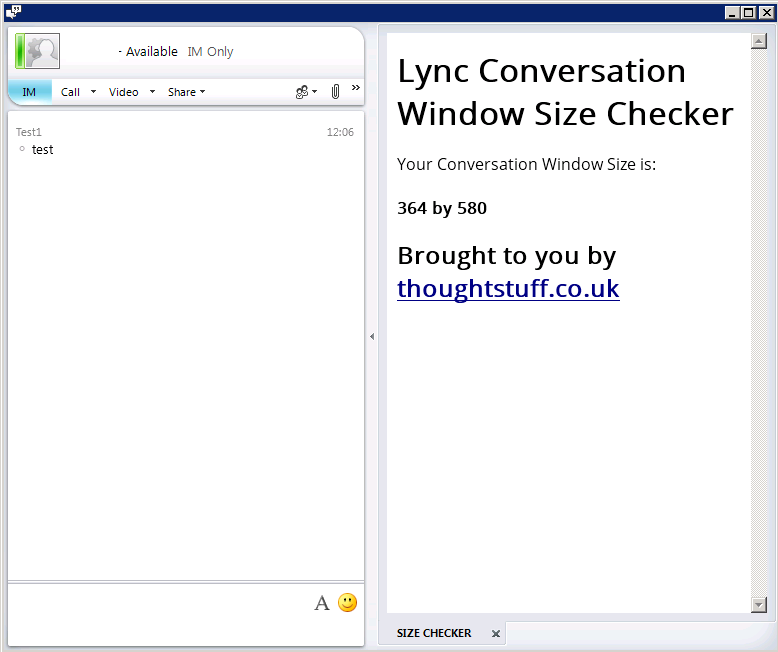Select the SIZE CHECKER tab

point(434,633)
